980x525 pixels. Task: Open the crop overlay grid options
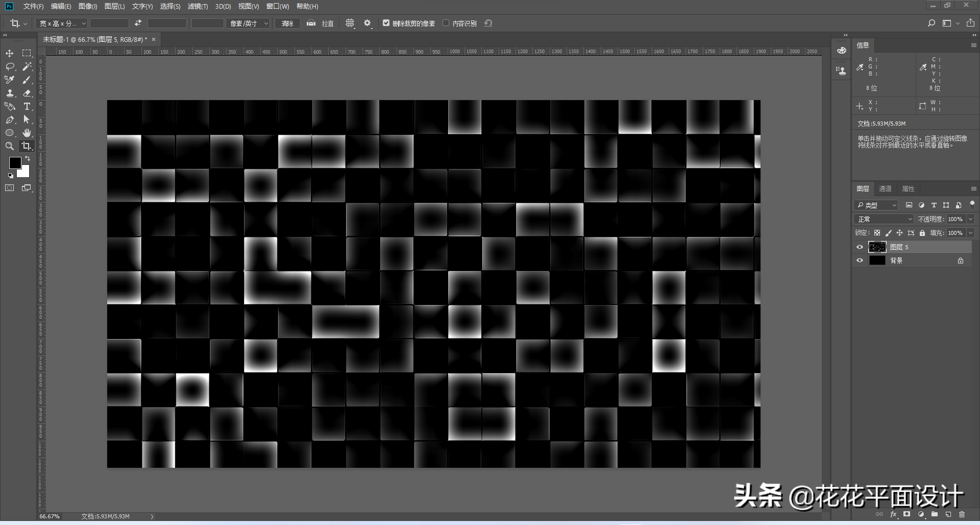click(x=350, y=23)
